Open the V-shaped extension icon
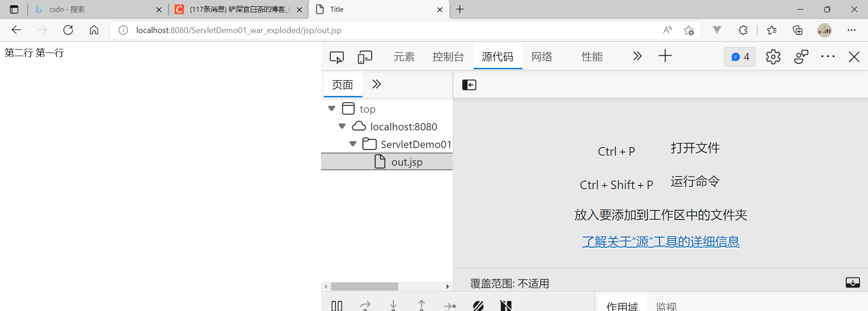 click(717, 30)
